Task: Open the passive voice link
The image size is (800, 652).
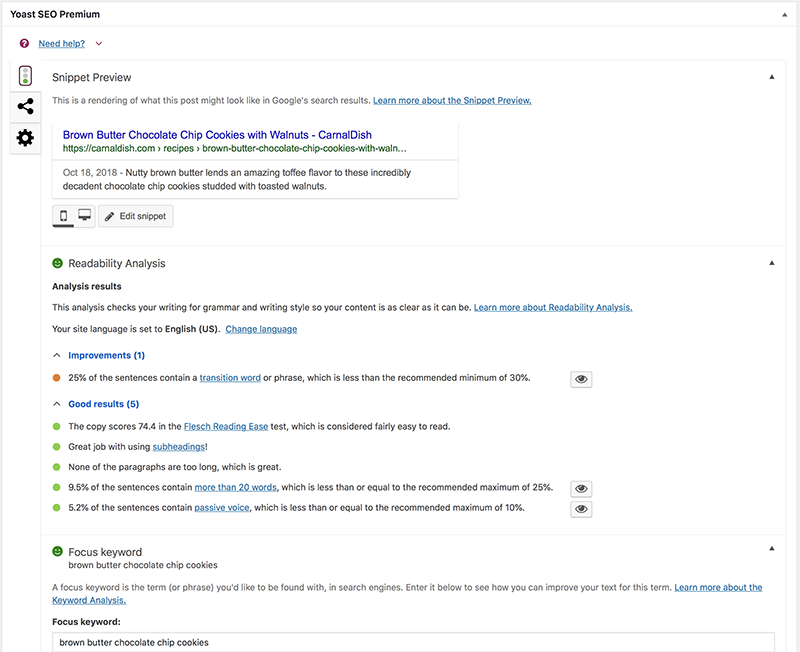Action: click(x=222, y=508)
